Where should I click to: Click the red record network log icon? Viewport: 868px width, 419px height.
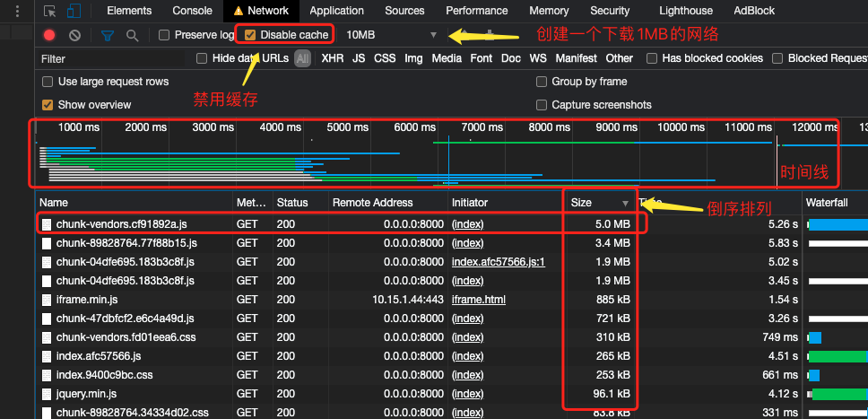49,35
